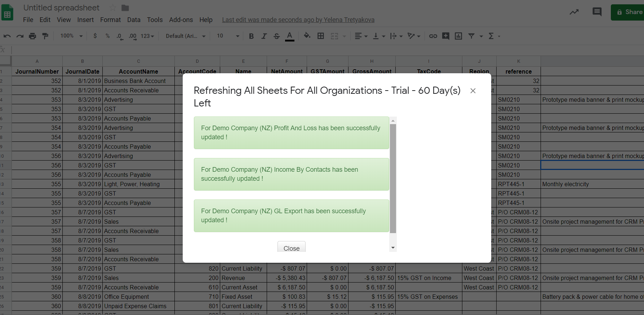Open the Add-ons menu
Screen dimensions: 644x315
pos(181,20)
